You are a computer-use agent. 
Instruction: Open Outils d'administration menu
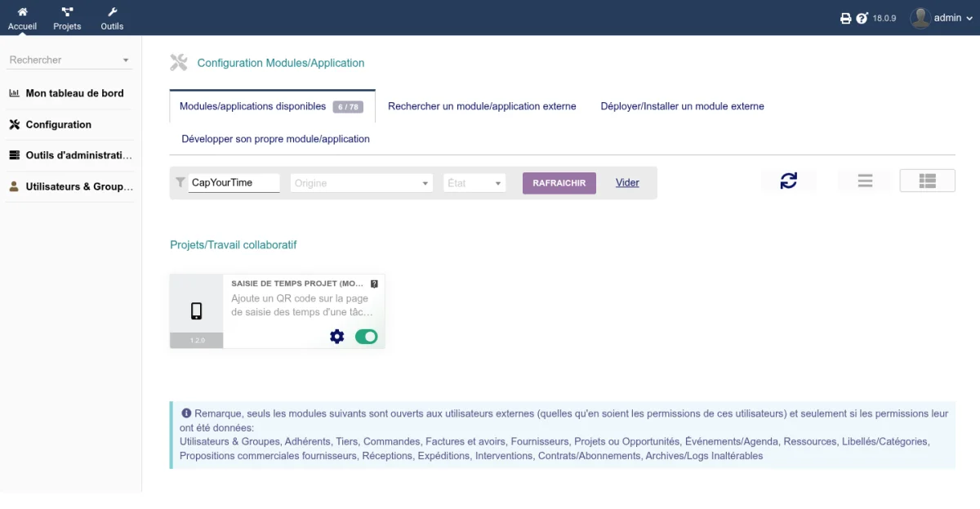pyautogui.click(x=78, y=155)
